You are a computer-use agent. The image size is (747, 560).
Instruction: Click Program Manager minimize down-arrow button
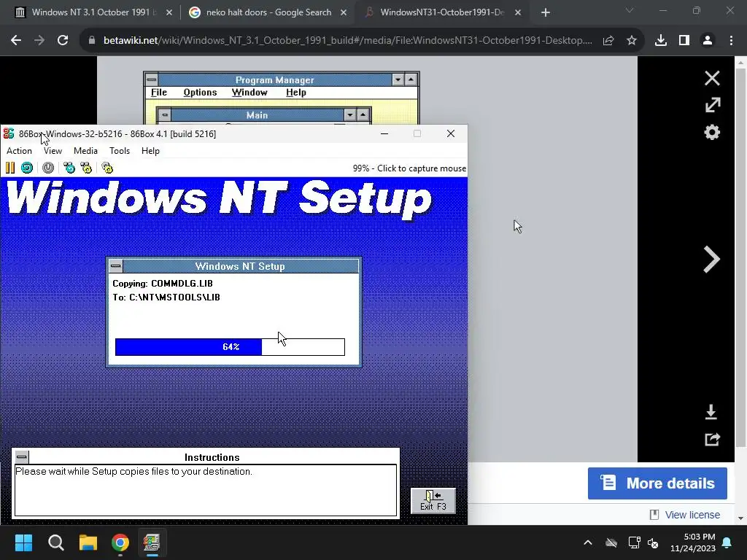[398, 79]
